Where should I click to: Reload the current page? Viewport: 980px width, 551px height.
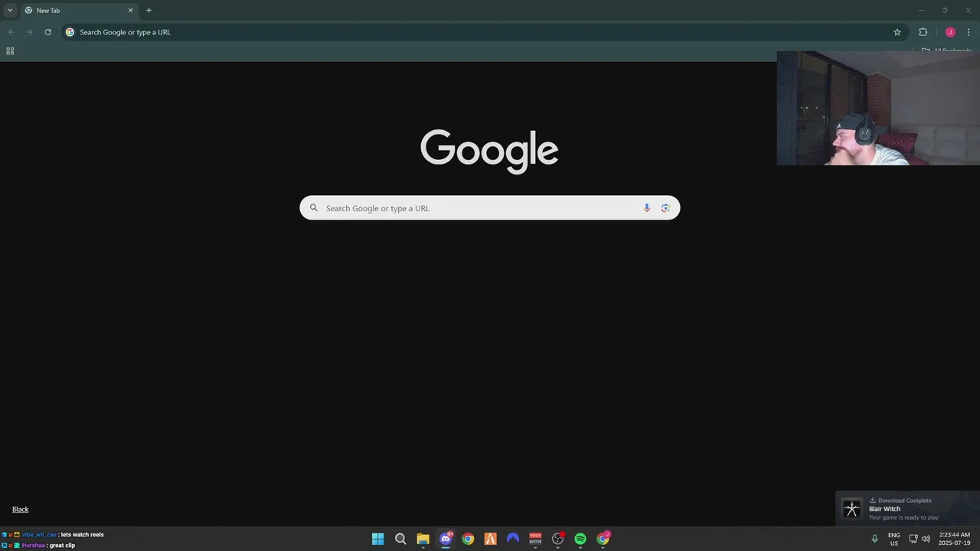47,32
